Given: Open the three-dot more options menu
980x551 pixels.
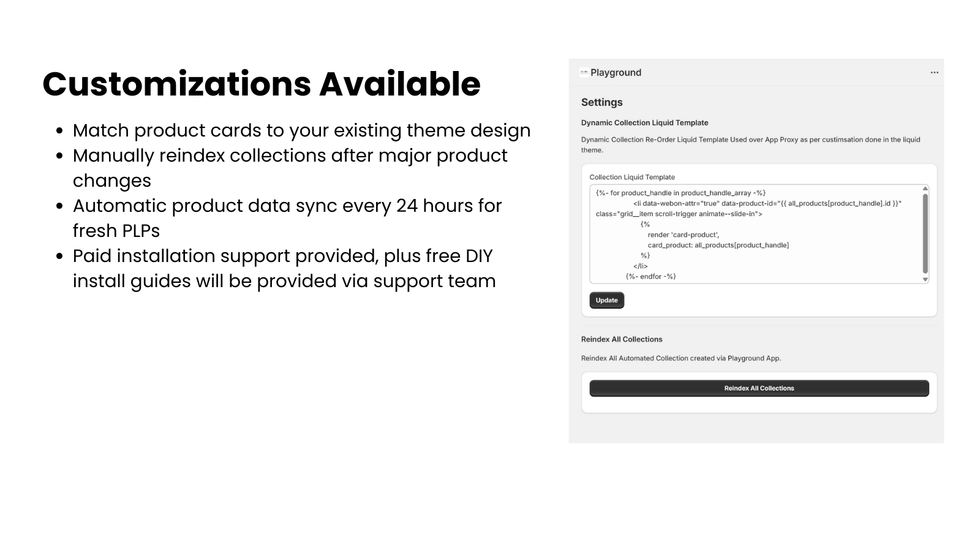Looking at the screenshot, I should (934, 72).
